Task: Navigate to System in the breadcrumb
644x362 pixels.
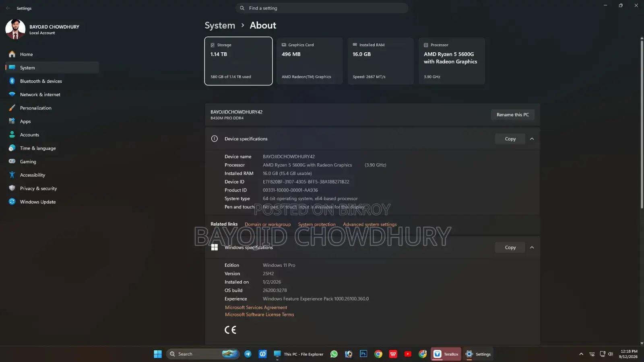Action: 220,25
